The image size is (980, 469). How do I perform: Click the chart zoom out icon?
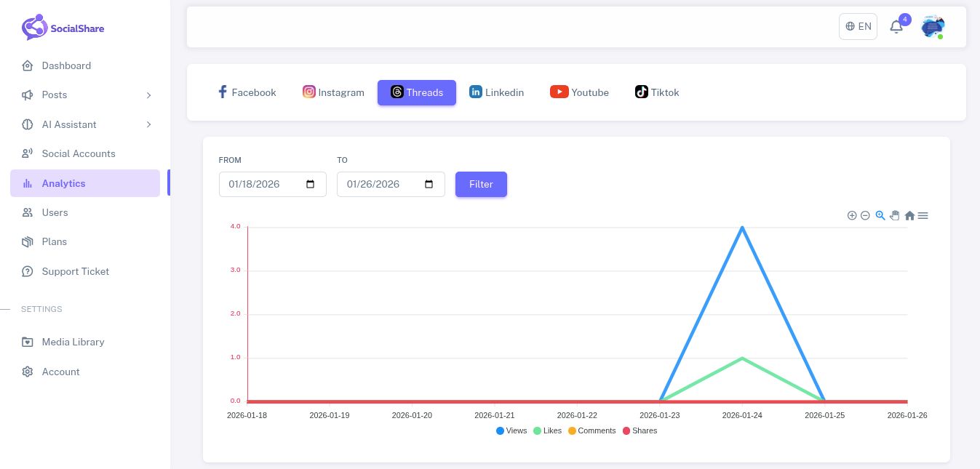click(x=865, y=216)
